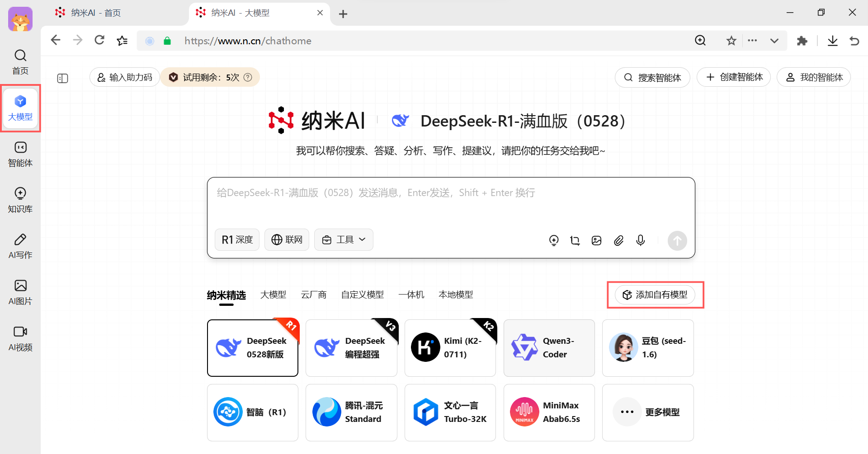The image size is (868, 454).
Task: Open the browser toolbar chevron dropdown
Action: [774, 41]
